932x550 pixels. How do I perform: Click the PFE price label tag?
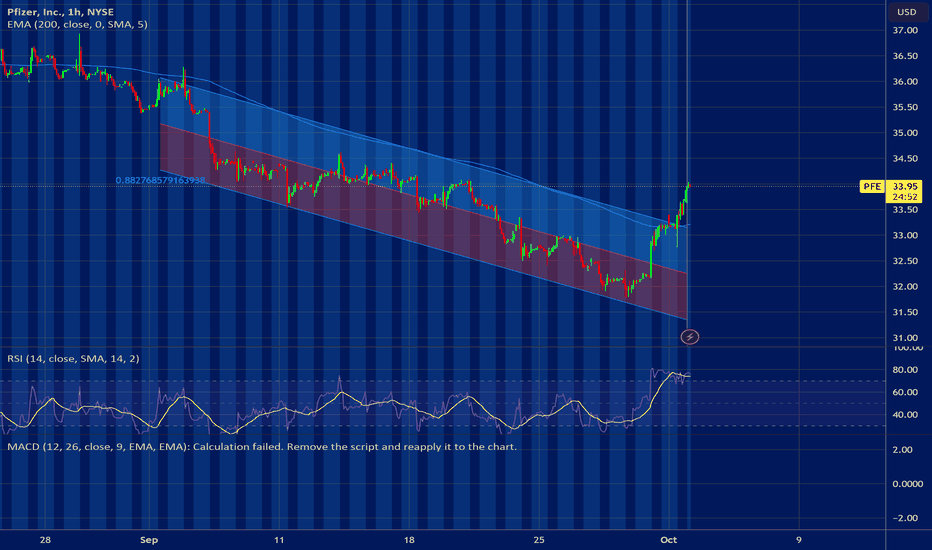pyautogui.click(x=872, y=187)
